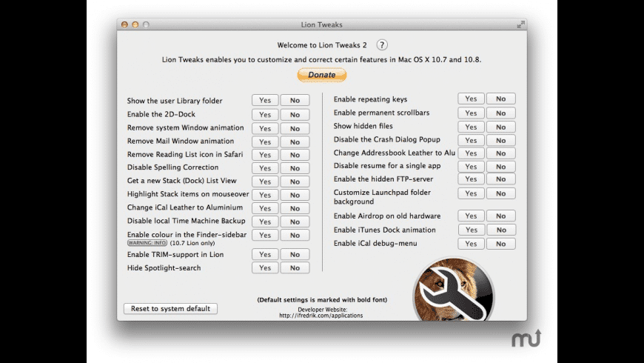Image resolution: width=644 pixels, height=363 pixels.
Task: Choose No for Remove Reading List icon in Safari
Action: click(295, 155)
